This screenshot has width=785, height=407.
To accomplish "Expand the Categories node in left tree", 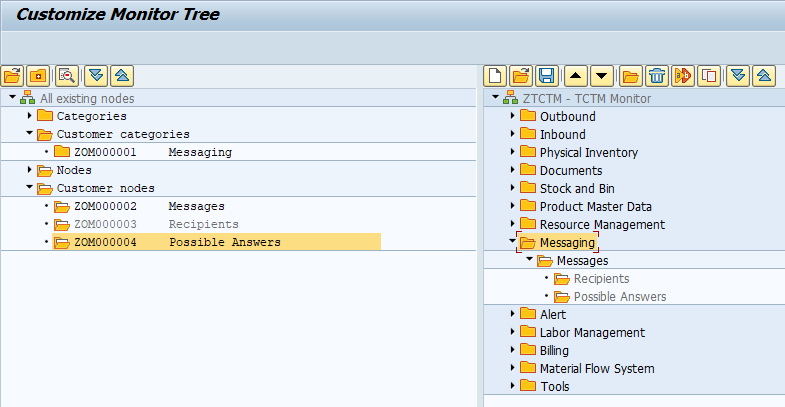I will click(x=30, y=116).
